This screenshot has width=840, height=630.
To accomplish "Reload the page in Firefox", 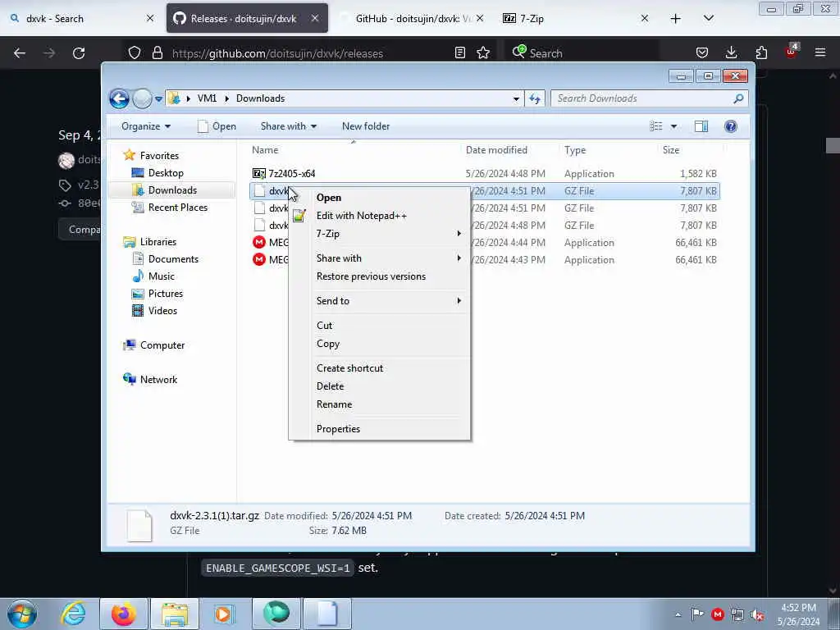I will tap(79, 53).
